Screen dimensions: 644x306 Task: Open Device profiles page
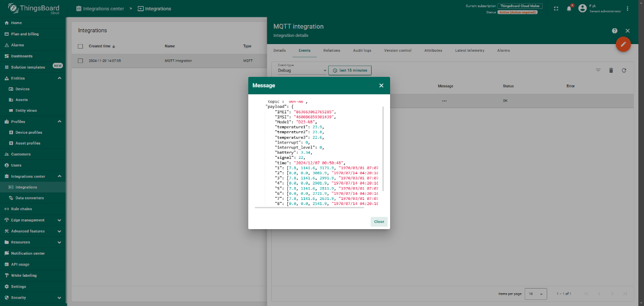pyautogui.click(x=33, y=132)
